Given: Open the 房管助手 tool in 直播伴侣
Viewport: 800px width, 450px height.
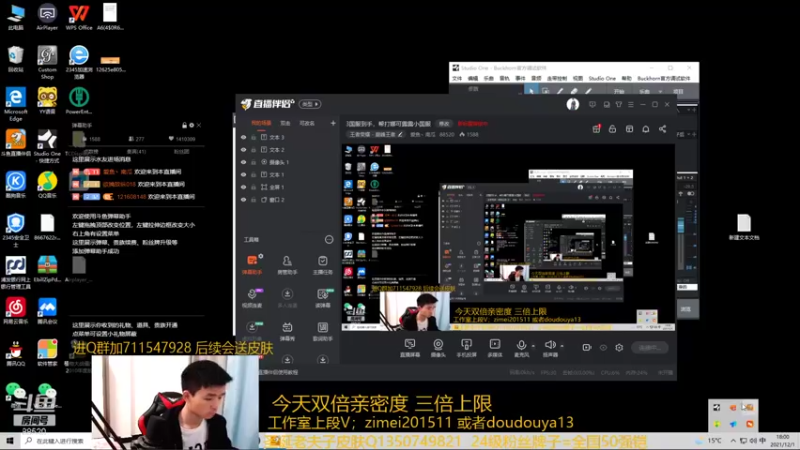Looking at the screenshot, I should pos(287,265).
